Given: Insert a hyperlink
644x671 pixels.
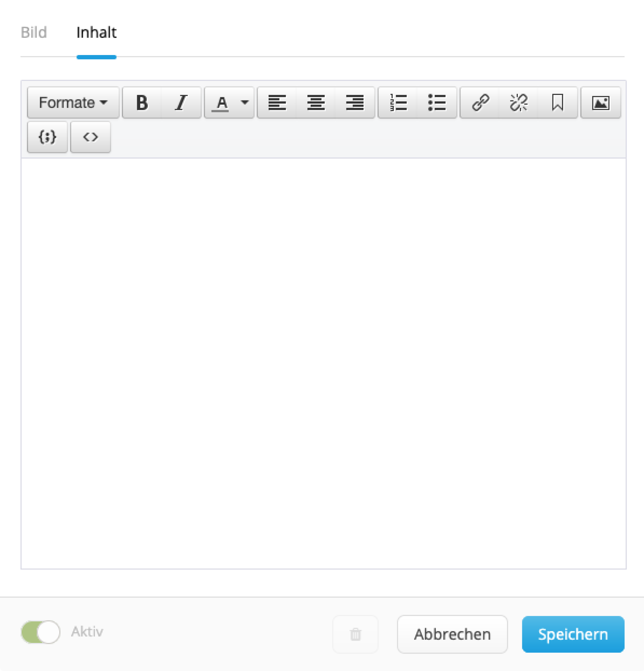Looking at the screenshot, I should (480, 103).
